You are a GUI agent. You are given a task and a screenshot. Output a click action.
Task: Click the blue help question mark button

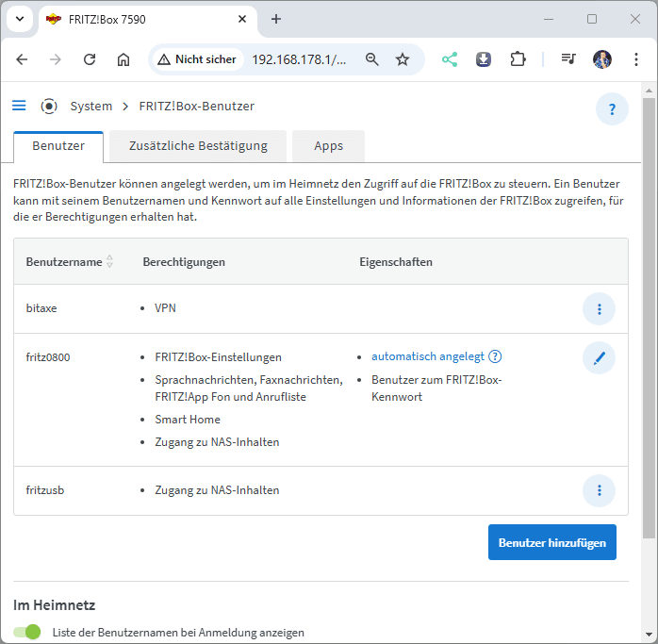point(612,109)
